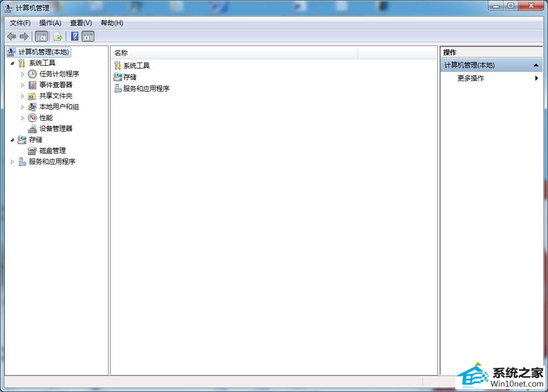This screenshot has height=392, width=548.
Task: Expand the 任务计划程序 tree node
Action: (x=22, y=74)
